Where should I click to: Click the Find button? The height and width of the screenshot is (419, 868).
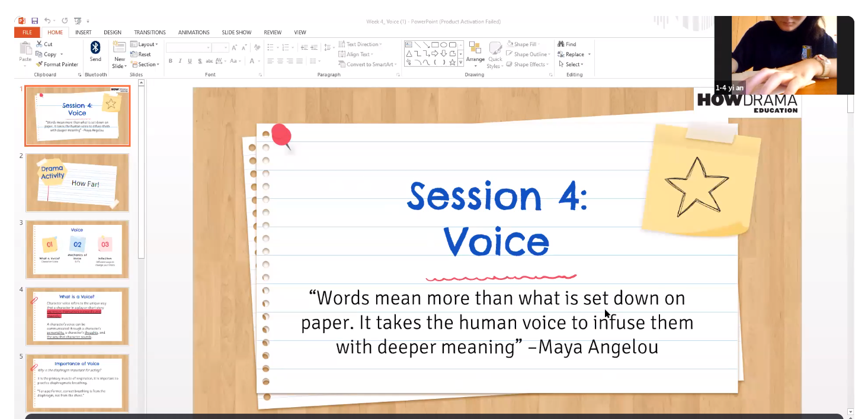pyautogui.click(x=567, y=44)
